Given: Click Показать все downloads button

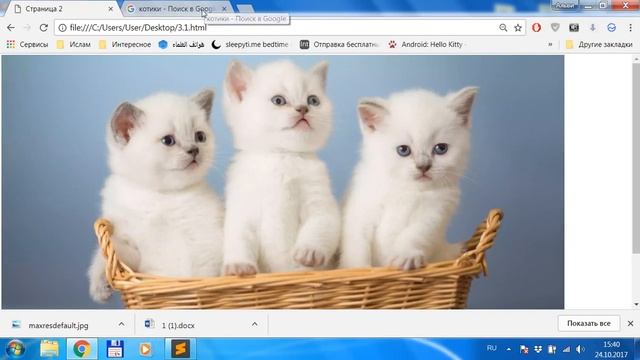Looking at the screenshot, I should pyautogui.click(x=589, y=323).
